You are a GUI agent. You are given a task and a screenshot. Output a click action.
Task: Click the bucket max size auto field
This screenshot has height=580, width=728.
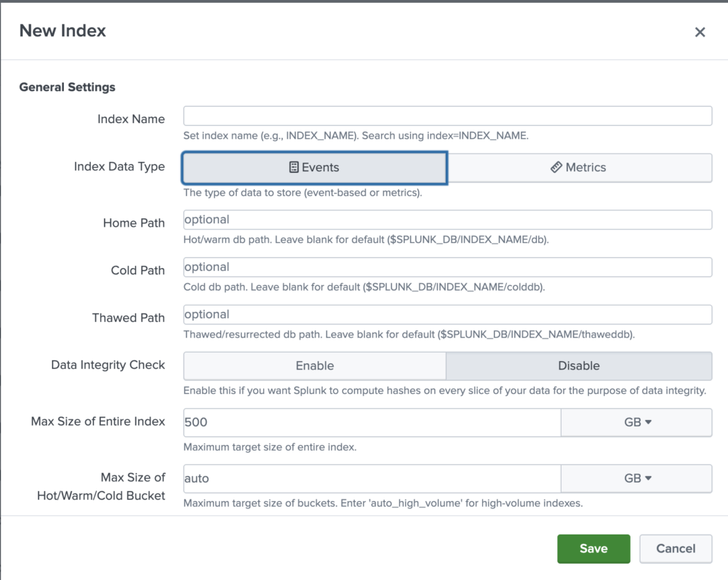click(372, 478)
